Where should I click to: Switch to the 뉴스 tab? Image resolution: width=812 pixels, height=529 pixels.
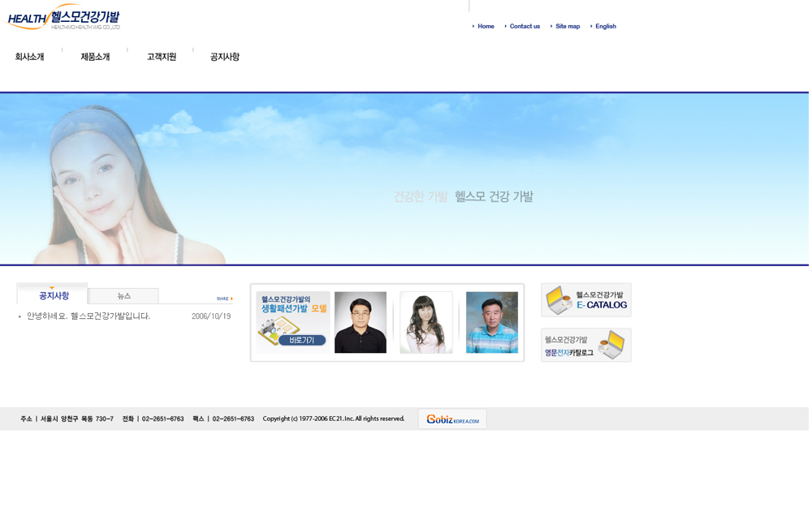click(124, 297)
